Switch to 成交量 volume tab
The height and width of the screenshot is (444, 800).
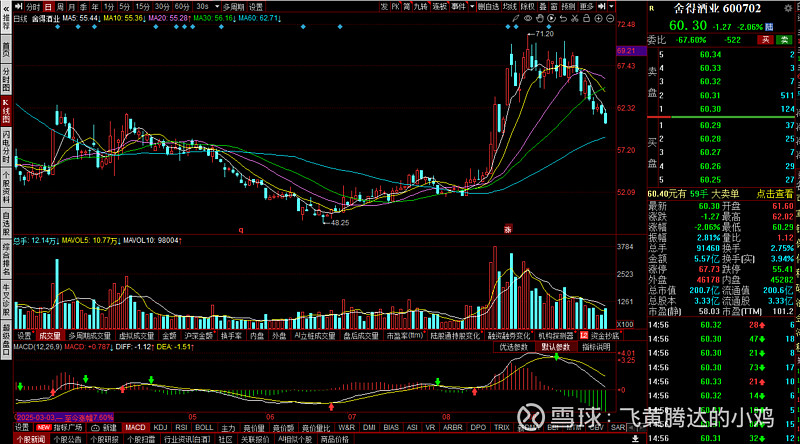pos(50,335)
